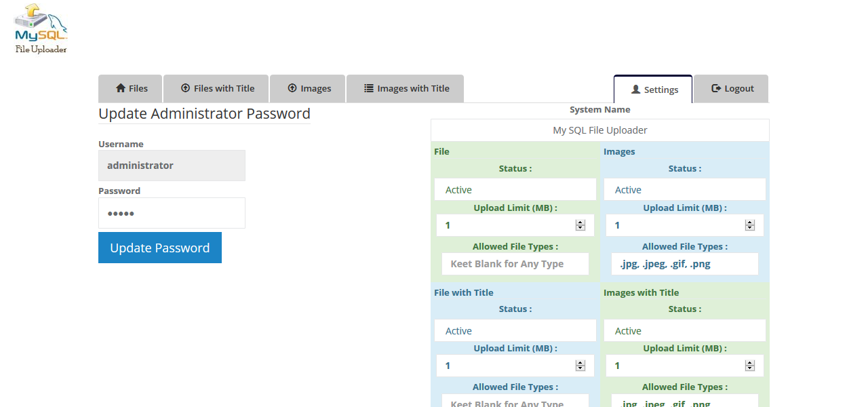
Task: Open the Images with Title tab
Action: pos(405,88)
